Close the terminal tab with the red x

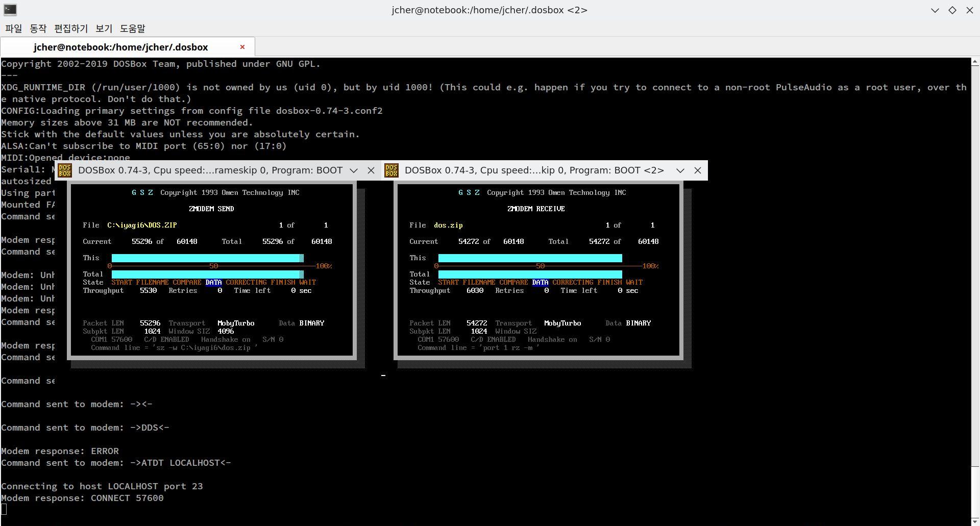click(x=242, y=47)
